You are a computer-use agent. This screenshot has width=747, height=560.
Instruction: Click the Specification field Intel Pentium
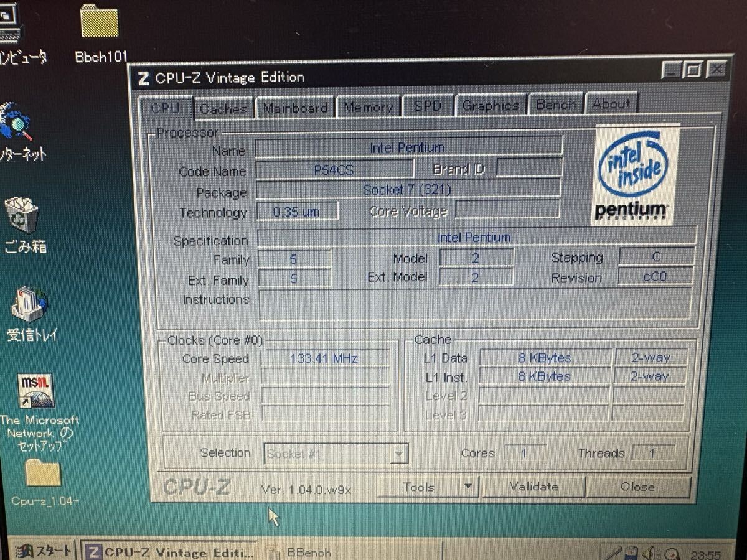(476, 237)
